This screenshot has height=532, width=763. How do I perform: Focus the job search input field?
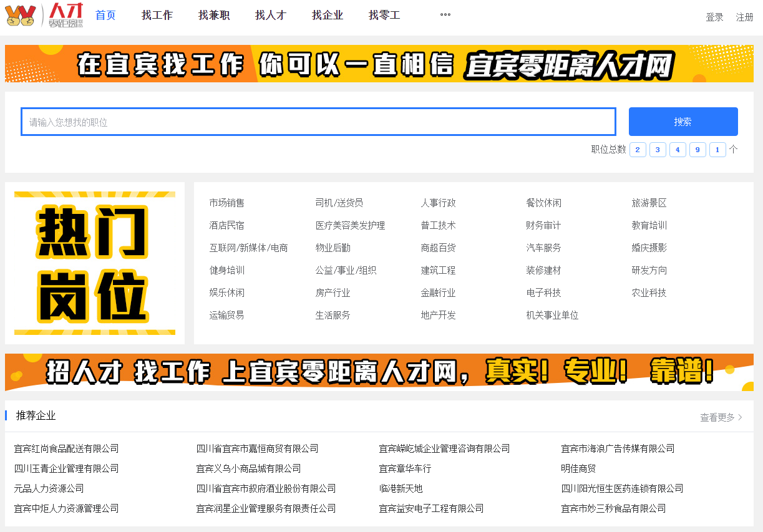coord(318,122)
